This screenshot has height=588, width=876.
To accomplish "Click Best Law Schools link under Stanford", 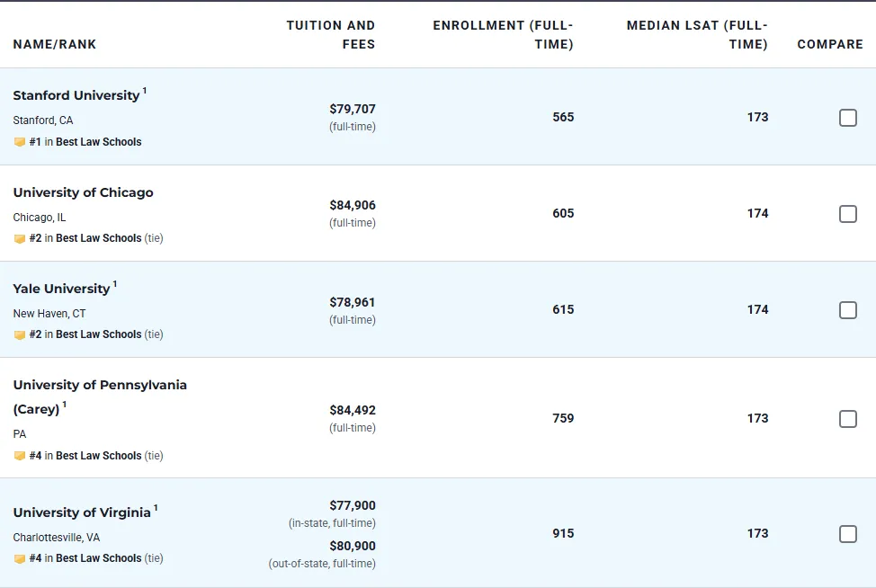I will (x=98, y=142).
